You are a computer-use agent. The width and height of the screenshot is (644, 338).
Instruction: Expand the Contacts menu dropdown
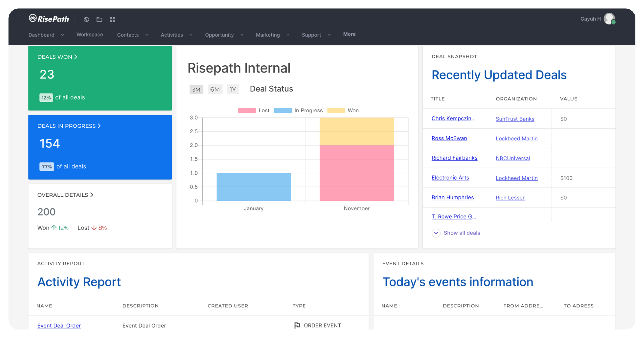[x=147, y=35]
